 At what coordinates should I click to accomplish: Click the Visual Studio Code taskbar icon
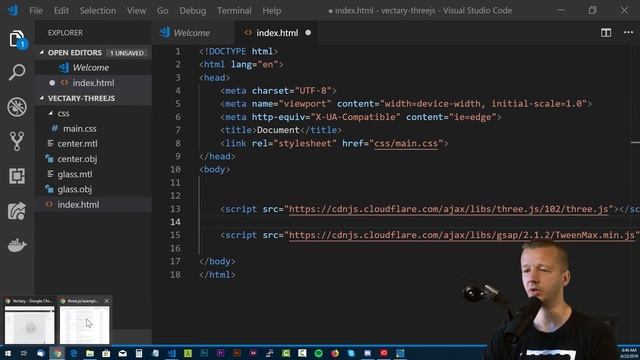tap(171, 353)
